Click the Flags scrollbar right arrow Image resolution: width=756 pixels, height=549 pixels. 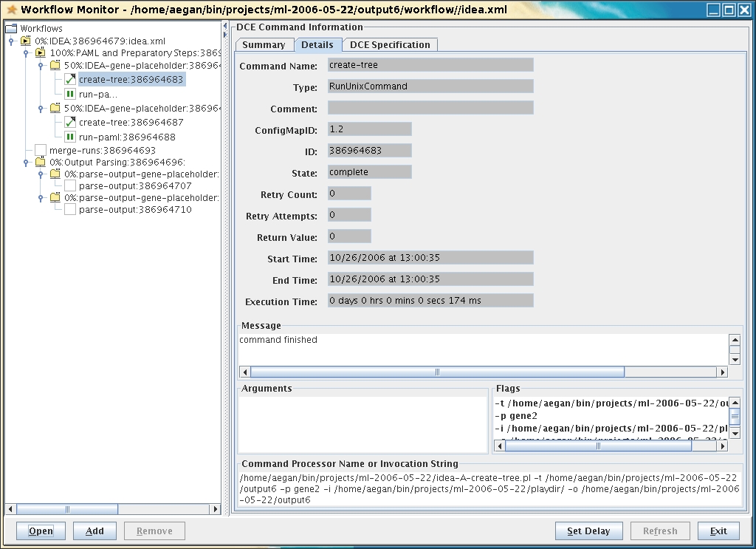click(x=722, y=446)
